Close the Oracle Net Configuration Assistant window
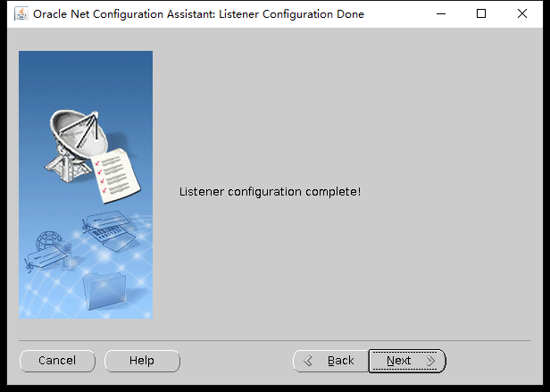 coord(522,14)
